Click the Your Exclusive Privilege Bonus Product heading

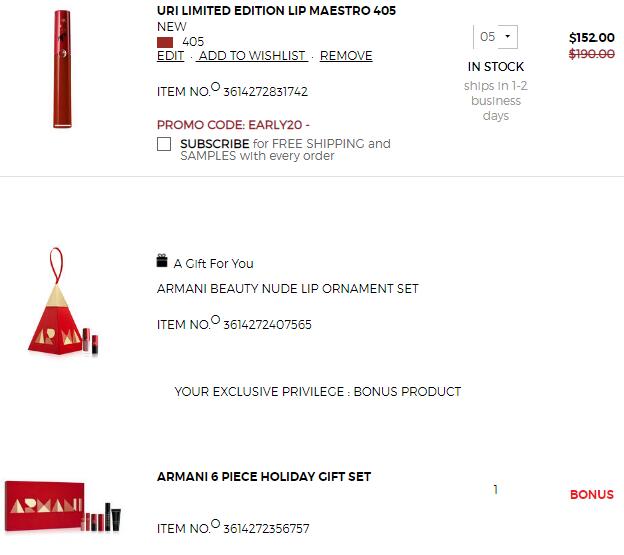pyautogui.click(x=318, y=391)
